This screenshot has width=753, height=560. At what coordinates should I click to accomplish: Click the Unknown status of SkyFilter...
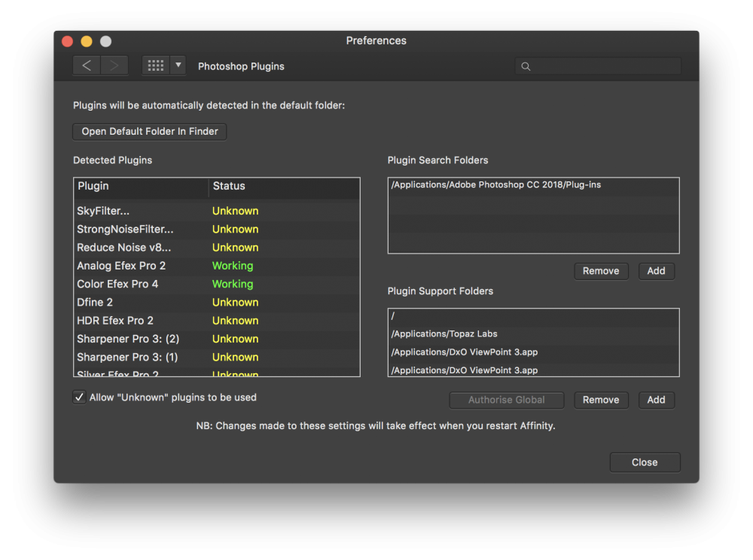click(x=235, y=212)
